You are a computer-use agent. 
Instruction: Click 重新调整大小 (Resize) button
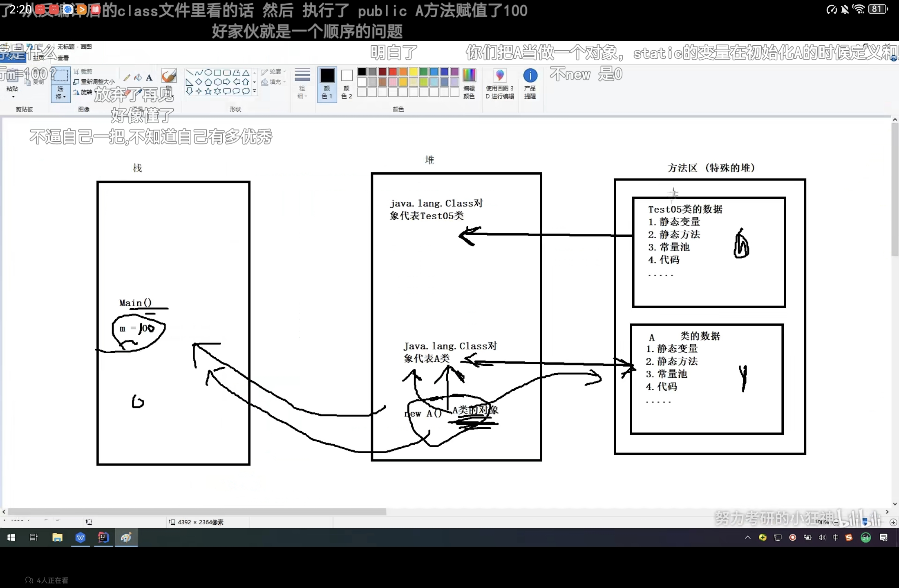[x=94, y=82]
